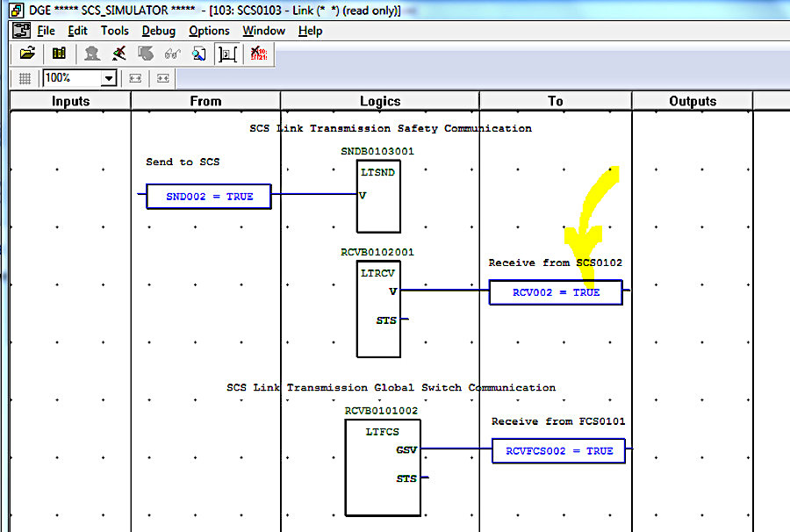Click the Safety Communication heading text
Screen dimensions: 790x532
tap(391, 128)
